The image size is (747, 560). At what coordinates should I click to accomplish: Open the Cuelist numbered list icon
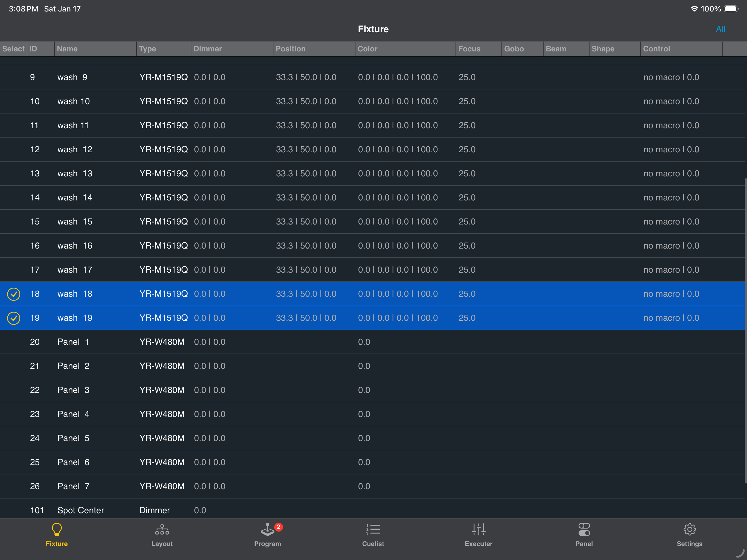(x=373, y=529)
